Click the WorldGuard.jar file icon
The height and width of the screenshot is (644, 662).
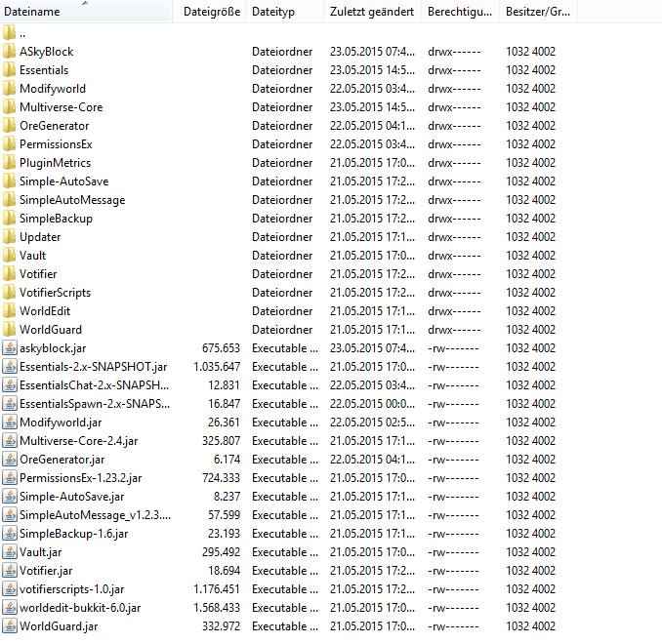(x=10, y=626)
